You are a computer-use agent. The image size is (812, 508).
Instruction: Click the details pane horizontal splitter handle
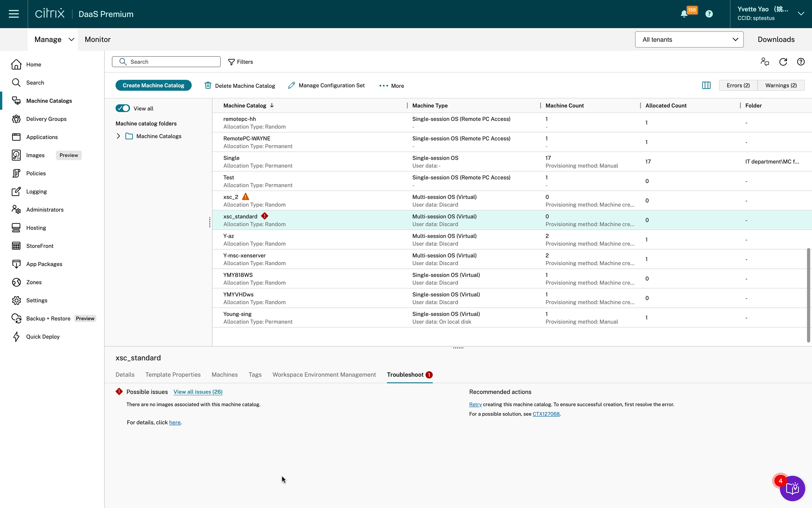[x=458, y=348]
